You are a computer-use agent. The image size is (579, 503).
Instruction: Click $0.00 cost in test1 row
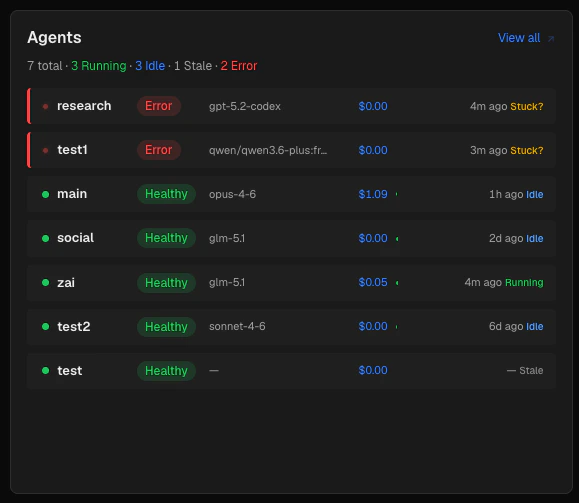click(x=373, y=150)
